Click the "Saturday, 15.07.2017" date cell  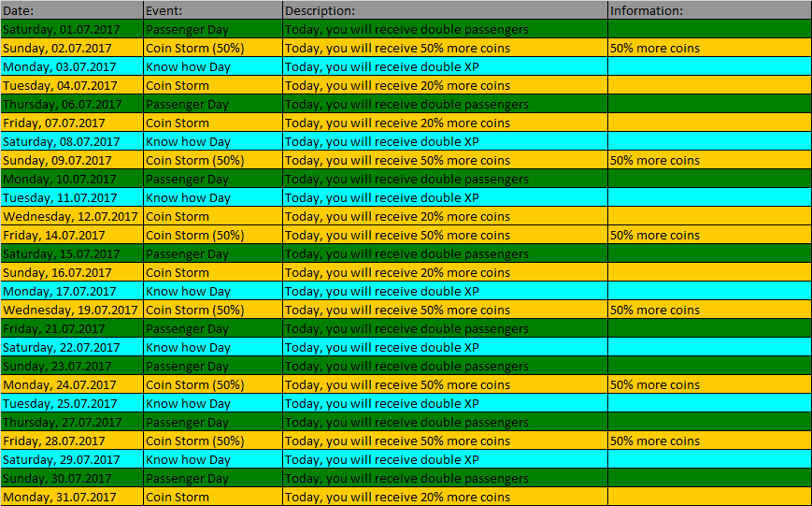click(72, 254)
